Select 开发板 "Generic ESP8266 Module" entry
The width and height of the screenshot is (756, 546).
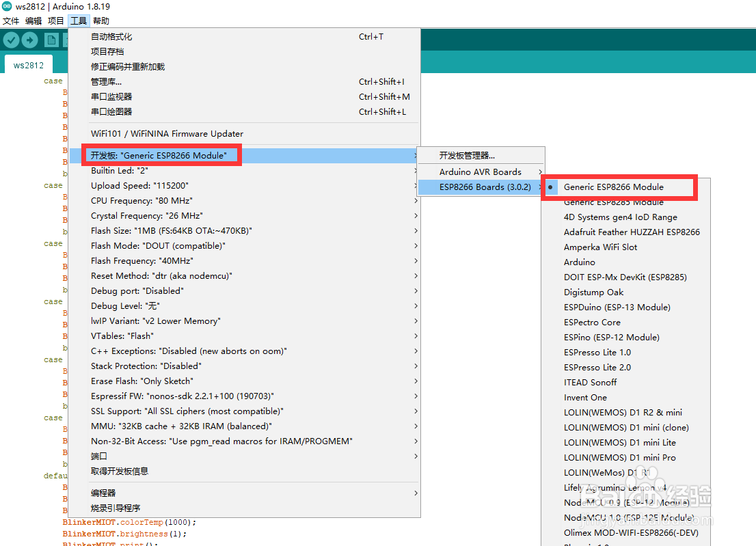tap(245, 155)
